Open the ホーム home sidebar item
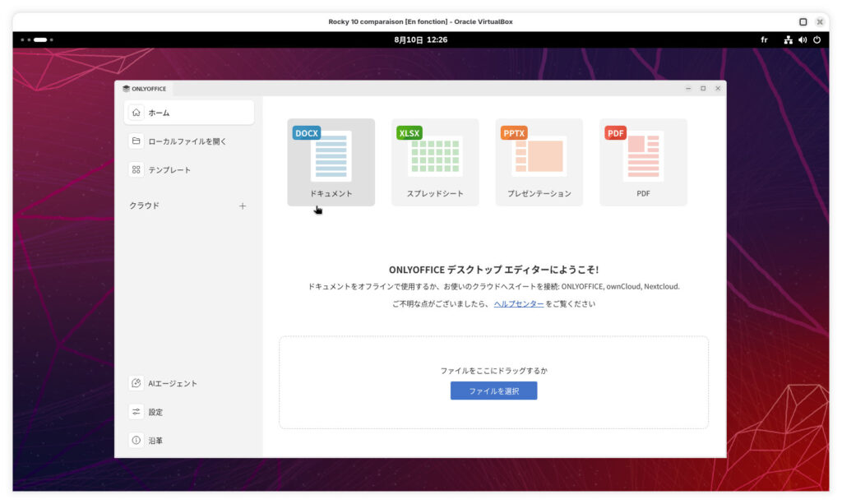Image resolution: width=842 pixels, height=504 pixels. pos(189,113)
